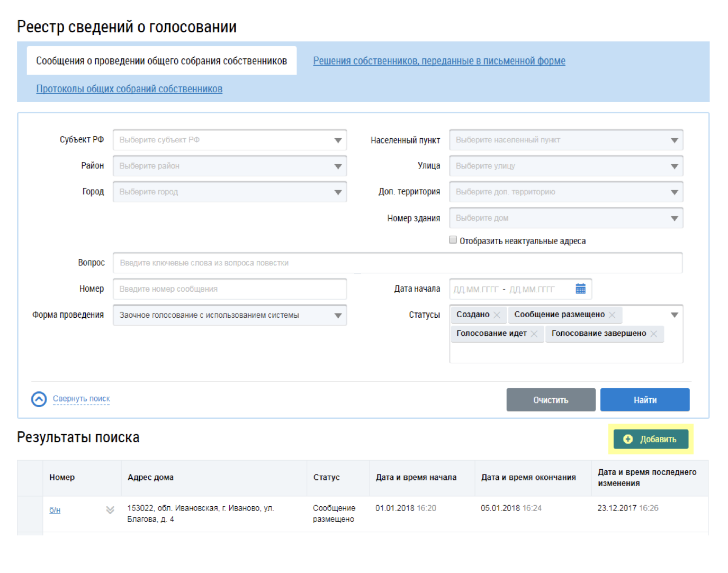
Task: Select 'Сообщения о проведении общего собрания собственников' tab
Action: pos(161,61)
